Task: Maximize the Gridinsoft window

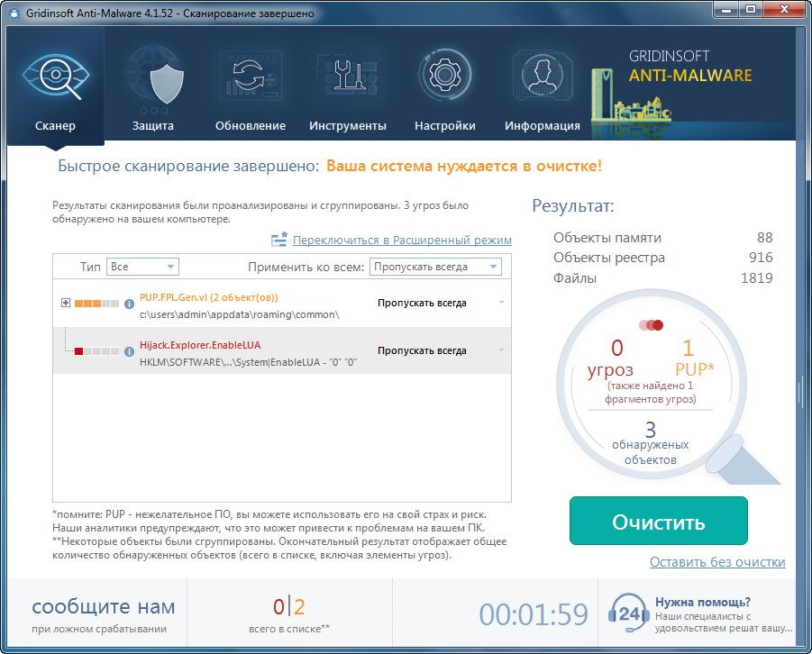Action: coord(751,9)
